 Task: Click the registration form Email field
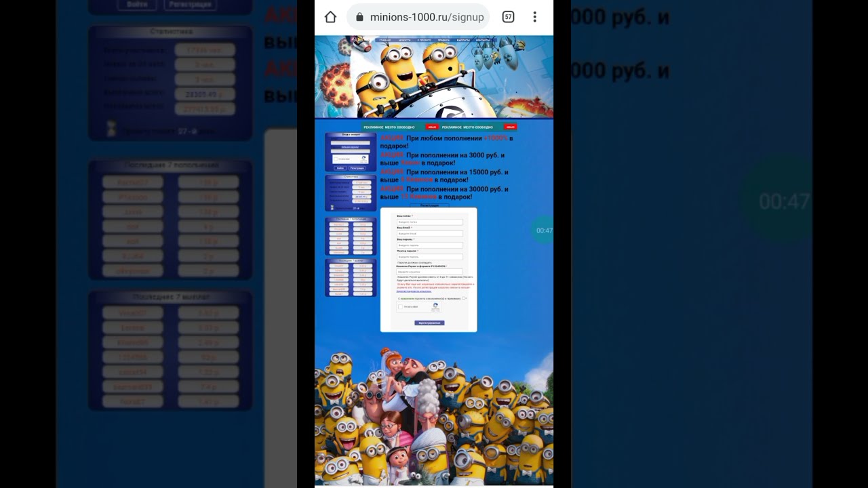coord(430,233)
